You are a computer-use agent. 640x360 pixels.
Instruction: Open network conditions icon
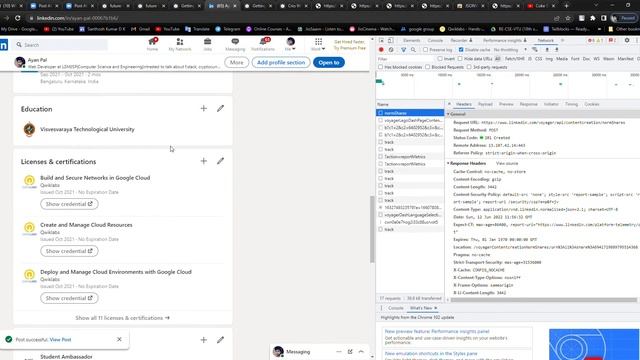[x=535, y=49]
